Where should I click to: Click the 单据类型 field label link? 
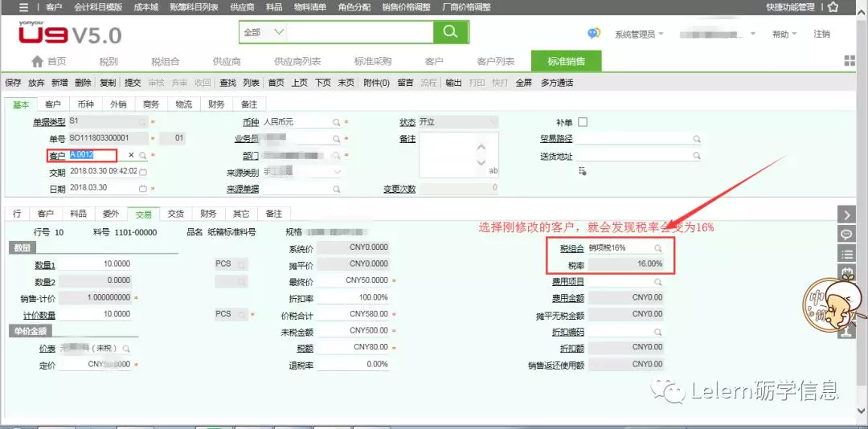[49, 122]
